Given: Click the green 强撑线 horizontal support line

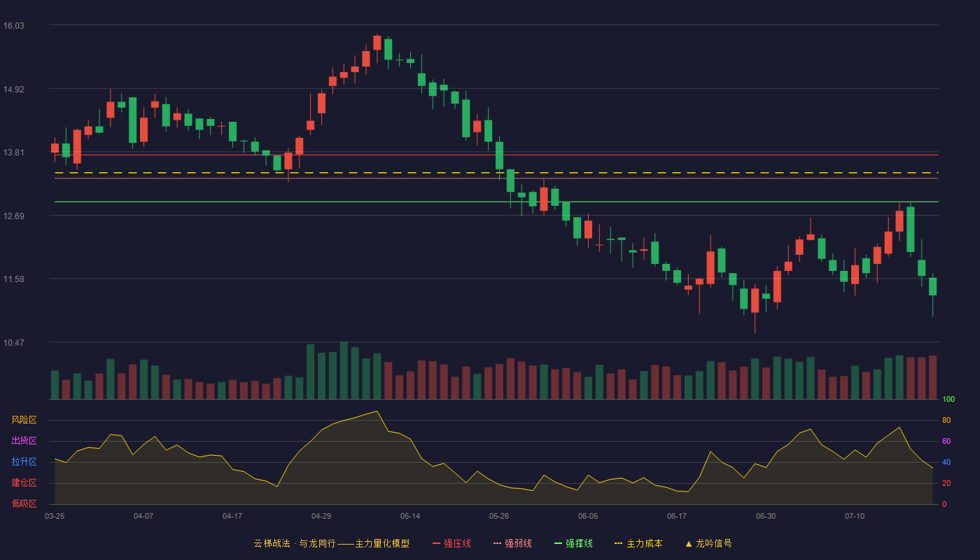Looking at the screenshot, I should [496, 202].
